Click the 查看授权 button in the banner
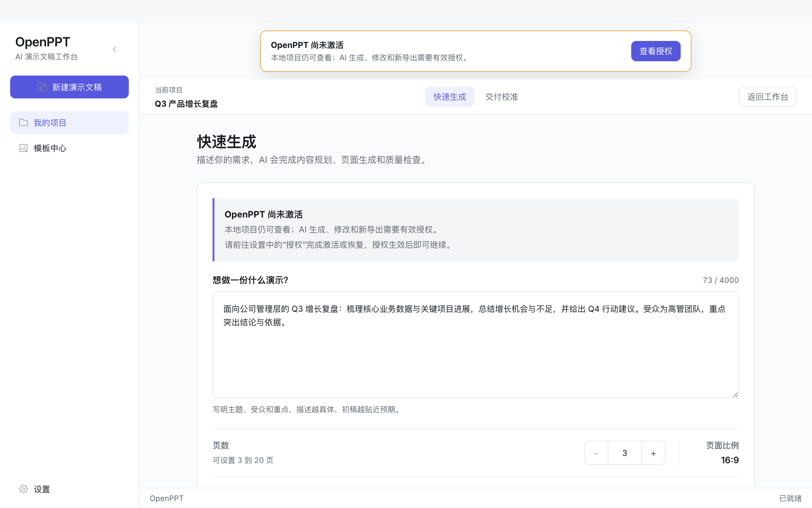This screenshot has height=508, width=812. click(656, 51)
